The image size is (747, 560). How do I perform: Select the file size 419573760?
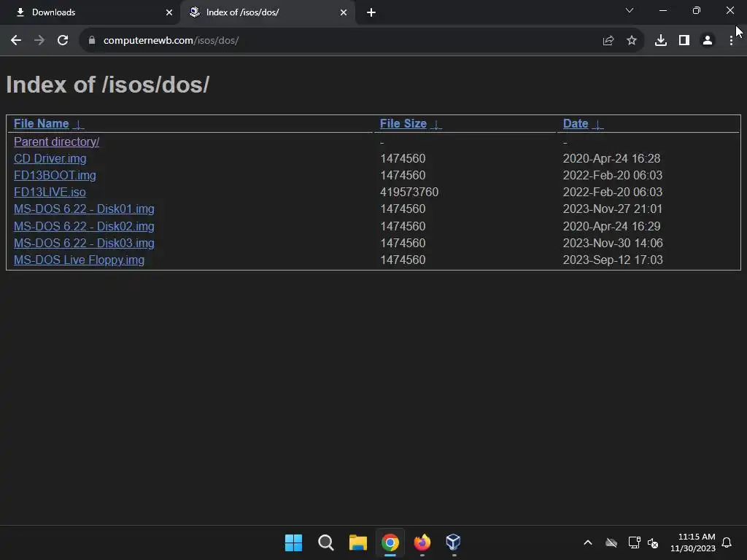409,192
